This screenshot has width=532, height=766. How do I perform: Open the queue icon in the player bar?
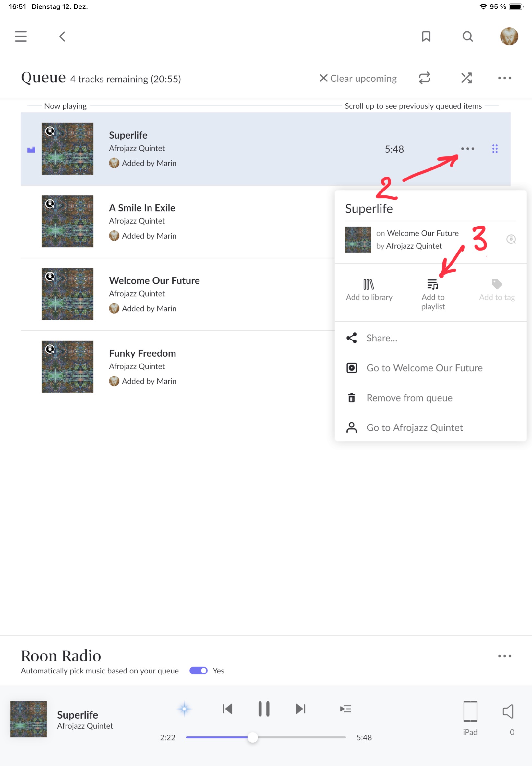pos(346,709)
